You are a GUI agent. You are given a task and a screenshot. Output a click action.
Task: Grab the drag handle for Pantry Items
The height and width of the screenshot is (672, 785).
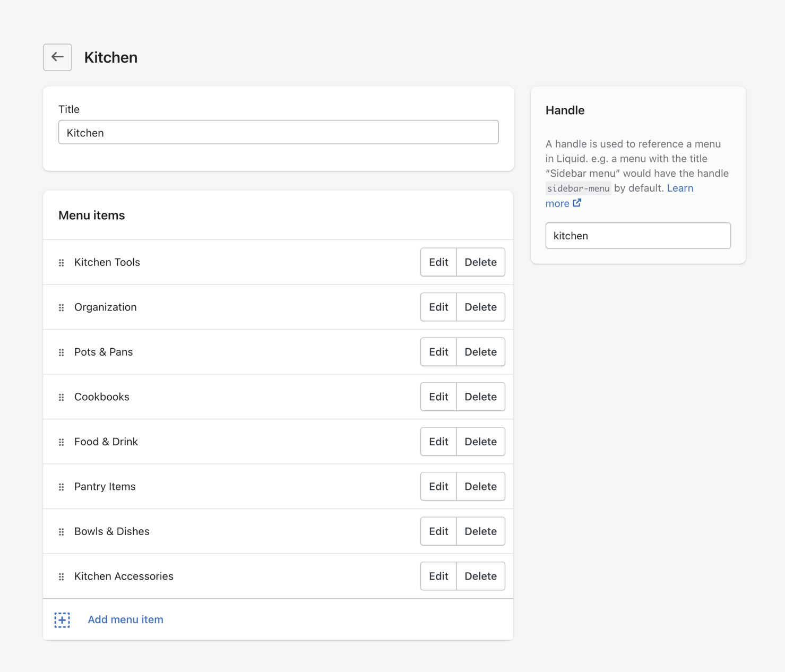coord(62,487)
